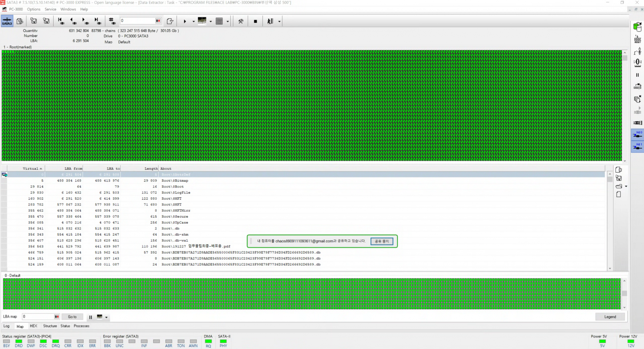Click the SATA3 port selection icon
Viewport: 644px width, 349px height.
[7, 21]
